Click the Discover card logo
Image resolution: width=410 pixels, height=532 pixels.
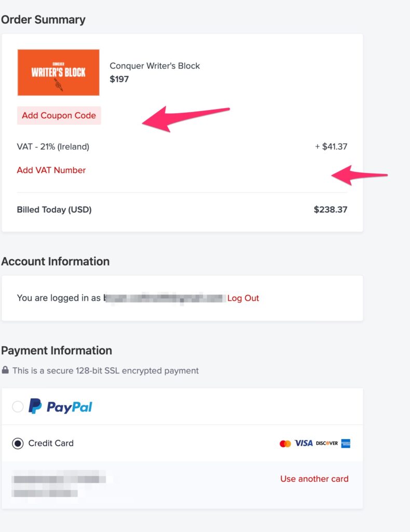point(327,443)
